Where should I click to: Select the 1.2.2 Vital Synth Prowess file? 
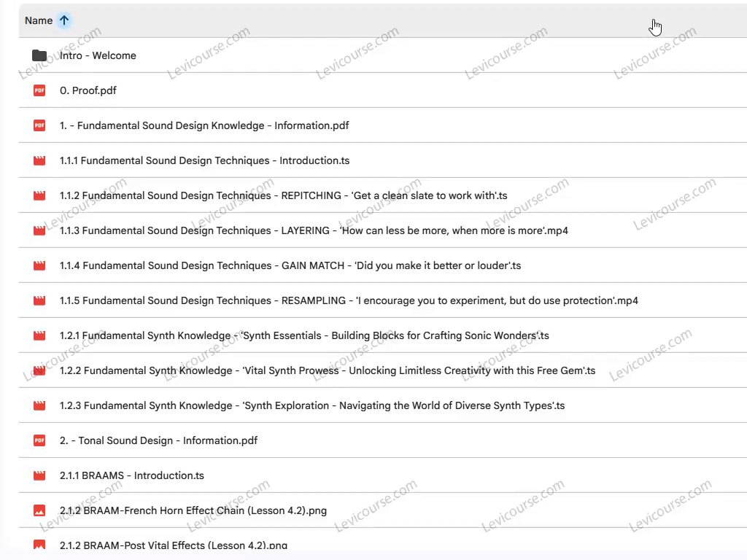[x=327, y=370]
